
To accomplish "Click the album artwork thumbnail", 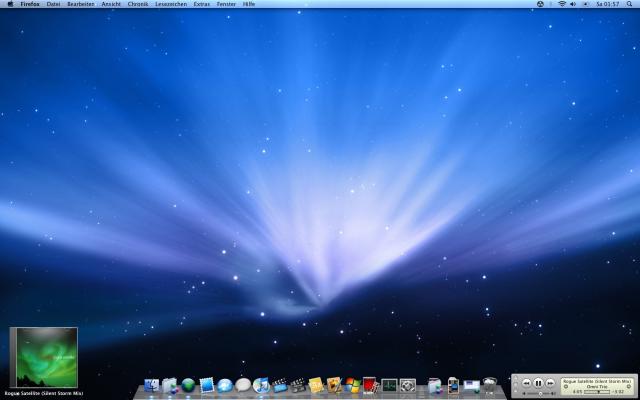I will [x=44, y=357].
